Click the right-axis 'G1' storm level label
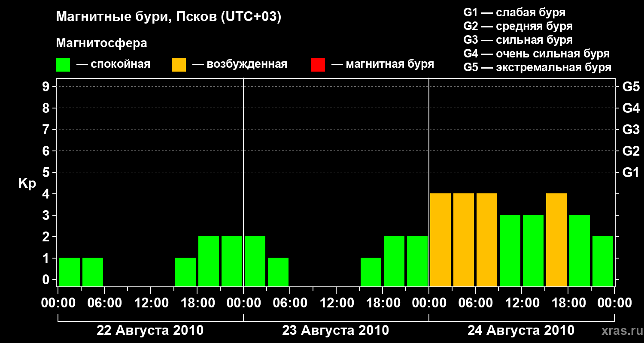 point(631,172)
